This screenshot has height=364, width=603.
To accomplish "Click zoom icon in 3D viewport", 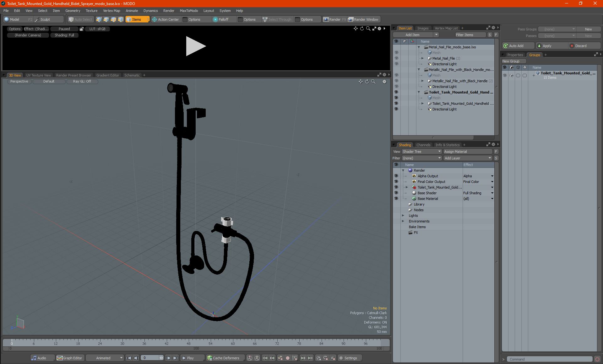I will pyautogui.click(x=373, y=82).
